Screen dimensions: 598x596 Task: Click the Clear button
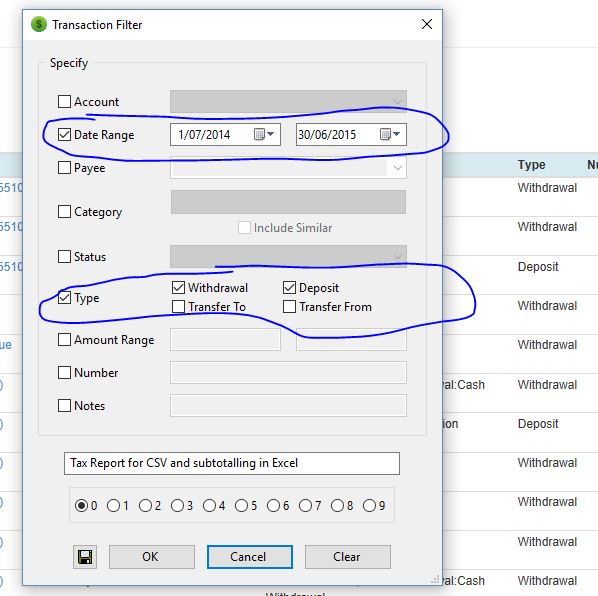[x=347, y=557]
